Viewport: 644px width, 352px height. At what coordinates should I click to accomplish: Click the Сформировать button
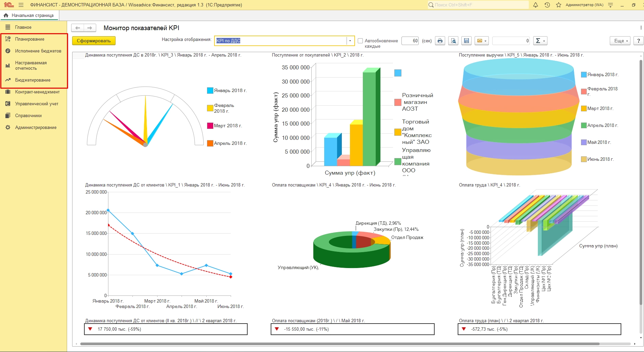[94, 41]
